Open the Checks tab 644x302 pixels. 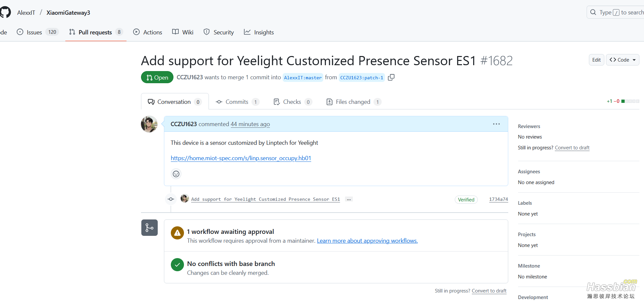pyautogui.click(x=292, y=102)
